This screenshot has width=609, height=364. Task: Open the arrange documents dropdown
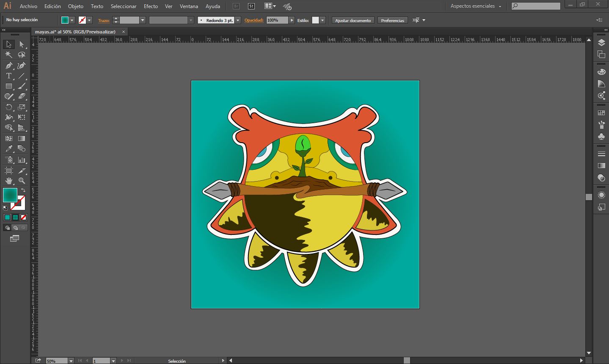(x=270, y=6)
